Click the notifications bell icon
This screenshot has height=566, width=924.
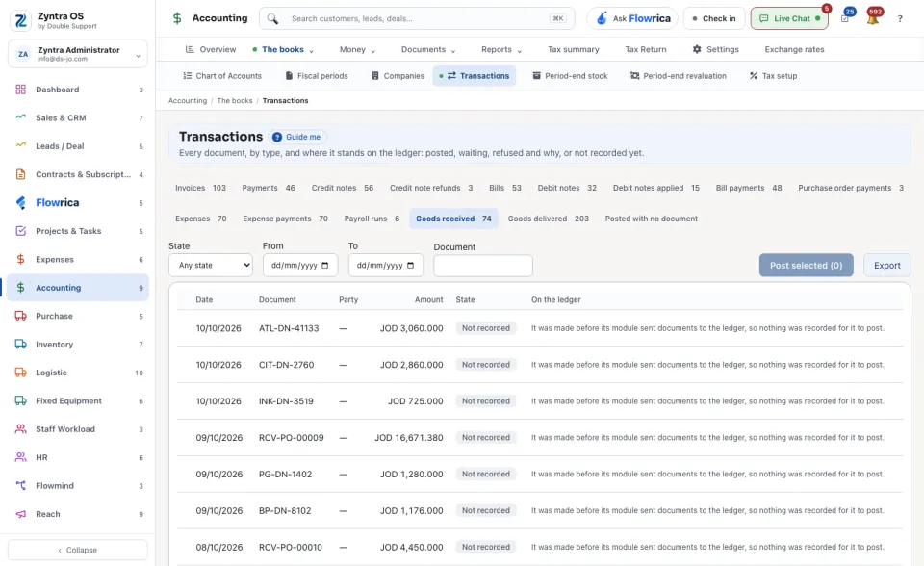pos(873,19)
